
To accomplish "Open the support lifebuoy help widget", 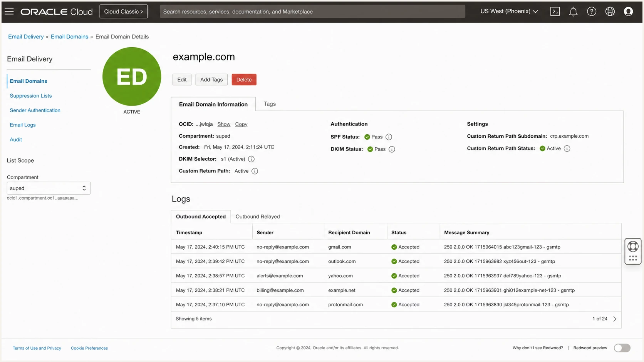I will point(633,246).
